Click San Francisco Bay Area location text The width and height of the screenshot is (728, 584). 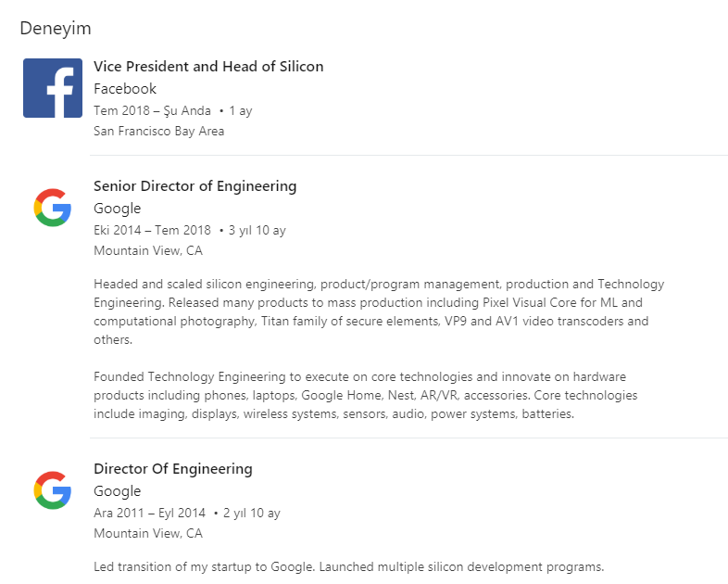point(158,131)
